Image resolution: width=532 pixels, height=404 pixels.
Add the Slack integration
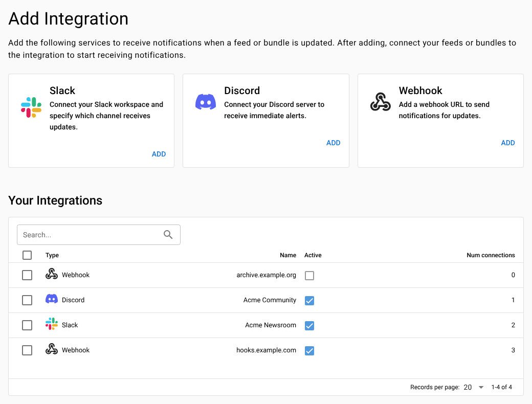[159, 154]
